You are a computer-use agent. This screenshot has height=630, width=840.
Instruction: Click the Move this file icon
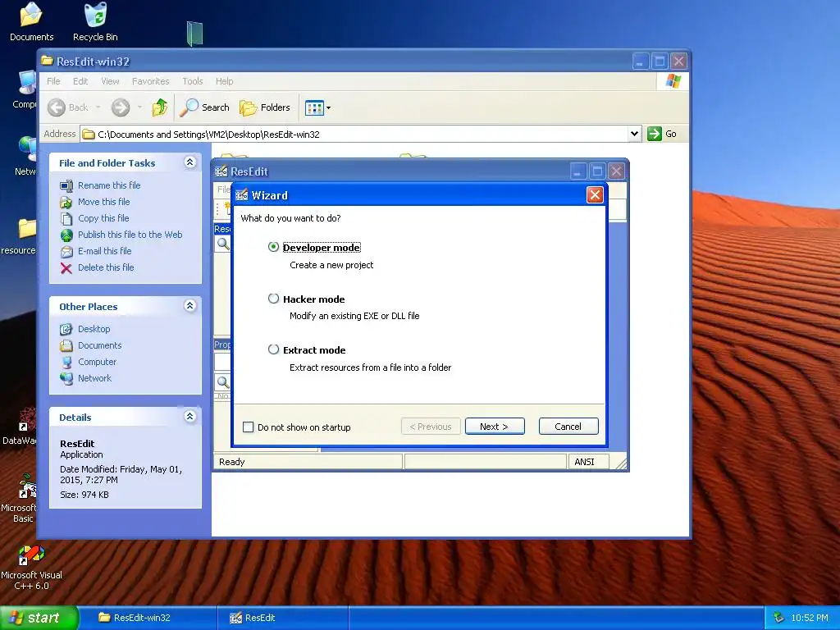(x=66, y=202)
